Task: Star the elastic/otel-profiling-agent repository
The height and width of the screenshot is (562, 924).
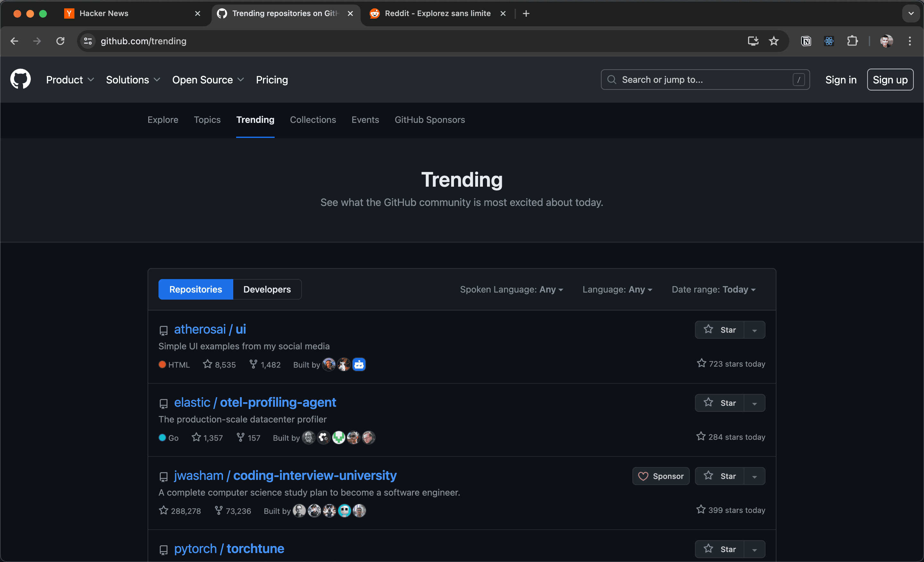Action: pos(720,403)
